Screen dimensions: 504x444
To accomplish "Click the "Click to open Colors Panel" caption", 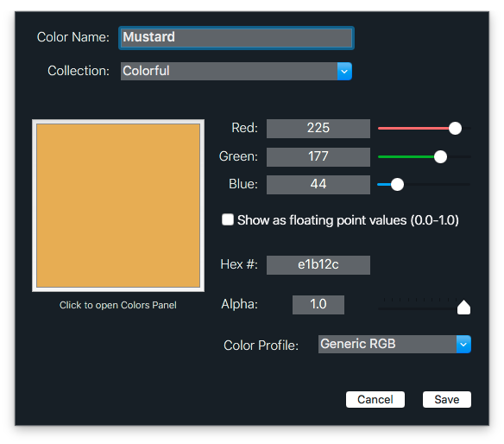I will pyautogui.click(x=118, y=305).
